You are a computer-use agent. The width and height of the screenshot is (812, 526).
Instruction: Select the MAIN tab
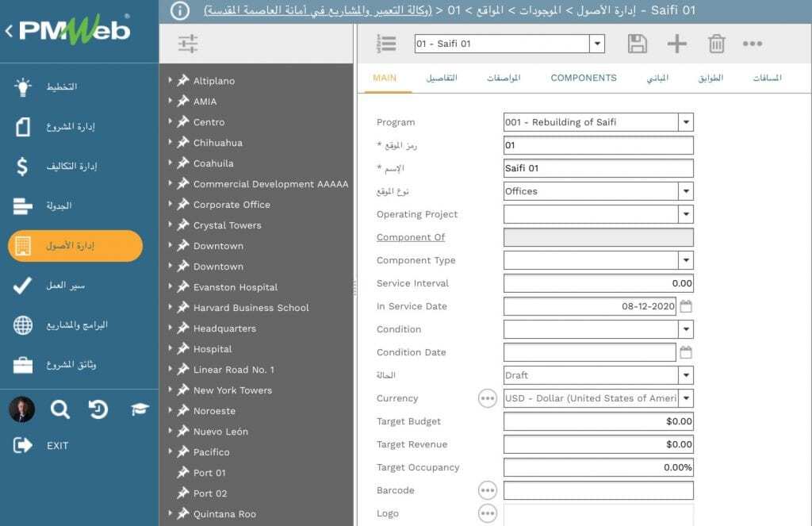[385, 78]
